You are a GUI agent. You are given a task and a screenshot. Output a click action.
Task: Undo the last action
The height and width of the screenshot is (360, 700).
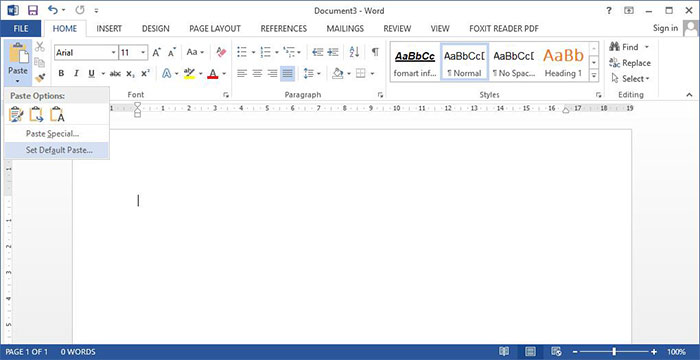[53, 10]
